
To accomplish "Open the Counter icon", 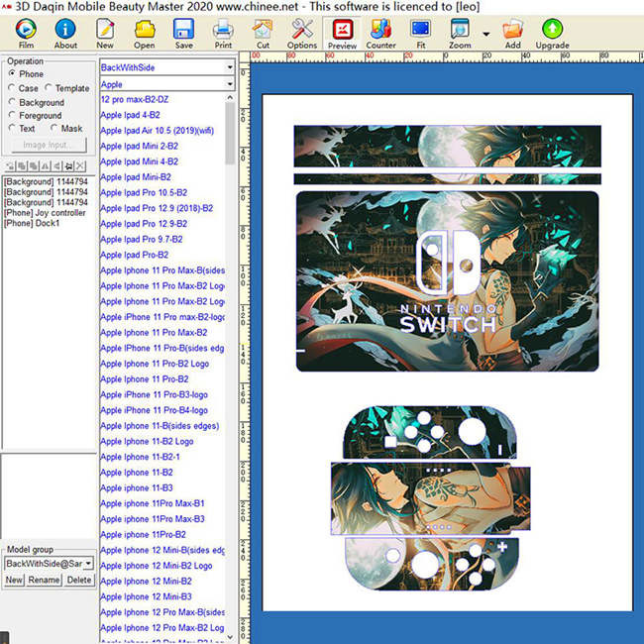I will tap(380, 34).
